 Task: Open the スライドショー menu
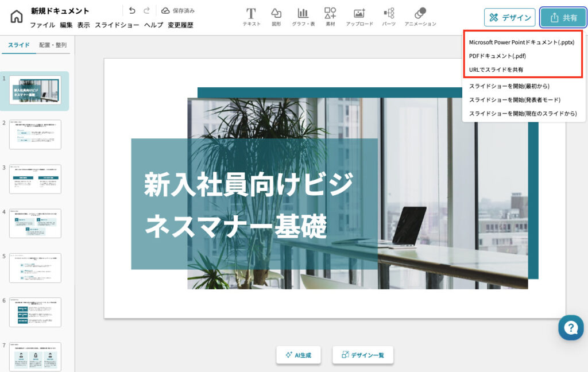117,25
